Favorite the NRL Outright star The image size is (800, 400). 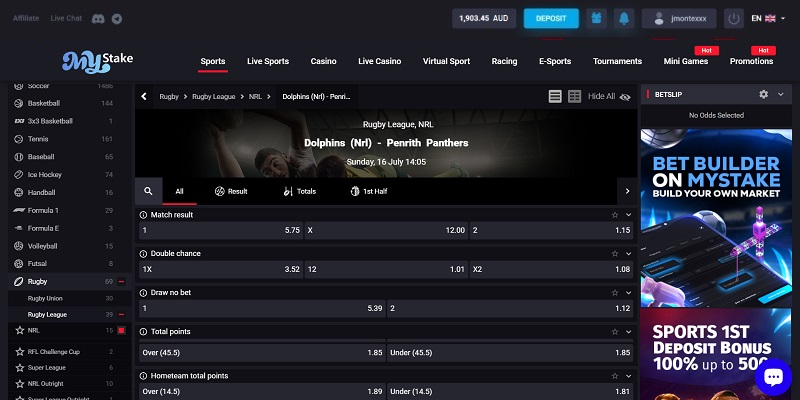[x=20, y=384]
